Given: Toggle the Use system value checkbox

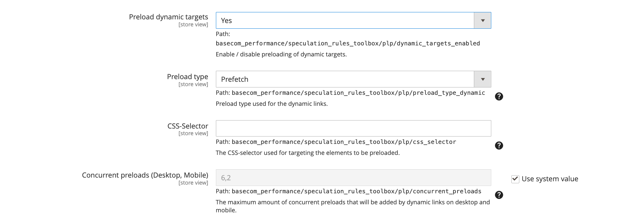Looking at the screenshot, I should pyautogui.click(x=515, y=179).
